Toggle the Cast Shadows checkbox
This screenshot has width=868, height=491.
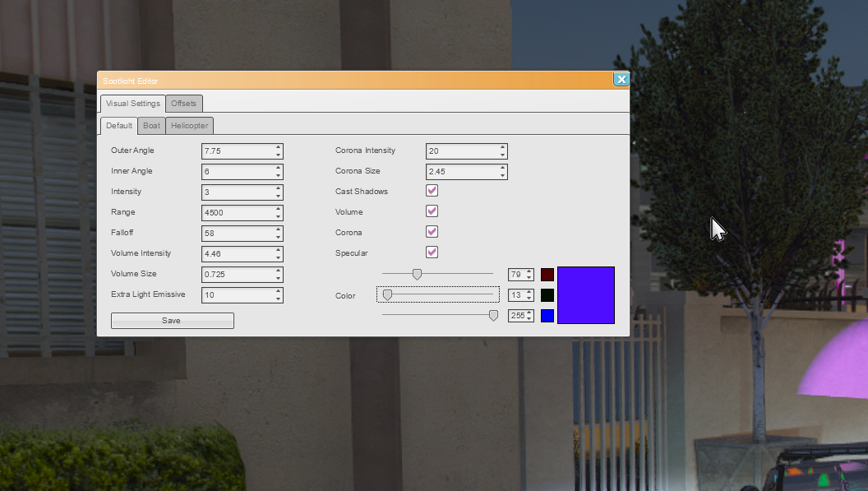[432, 191]
